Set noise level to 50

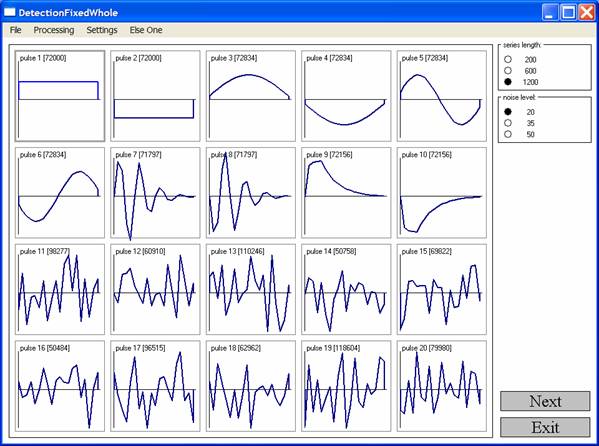coord(508,134)
